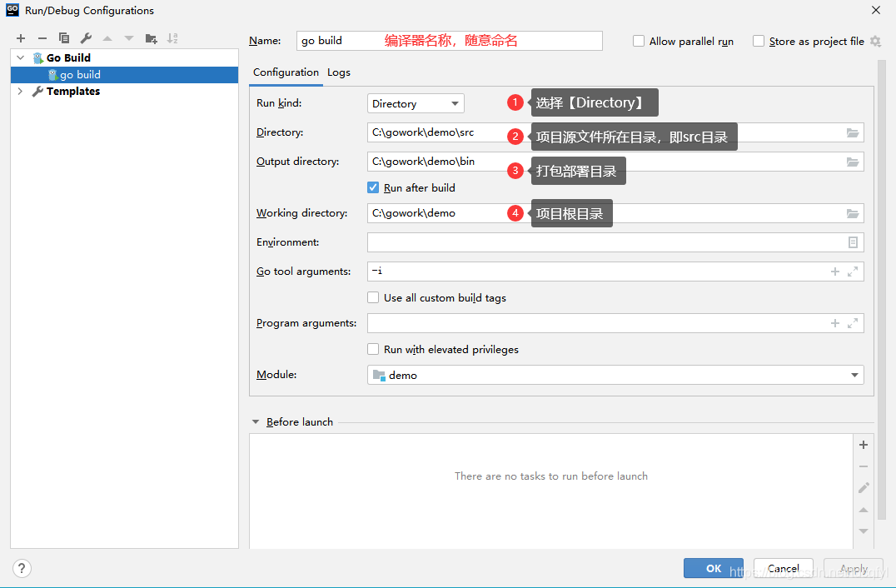Click the Cancel button
Viewport: 896px width, 588px height.
(783, 568)
